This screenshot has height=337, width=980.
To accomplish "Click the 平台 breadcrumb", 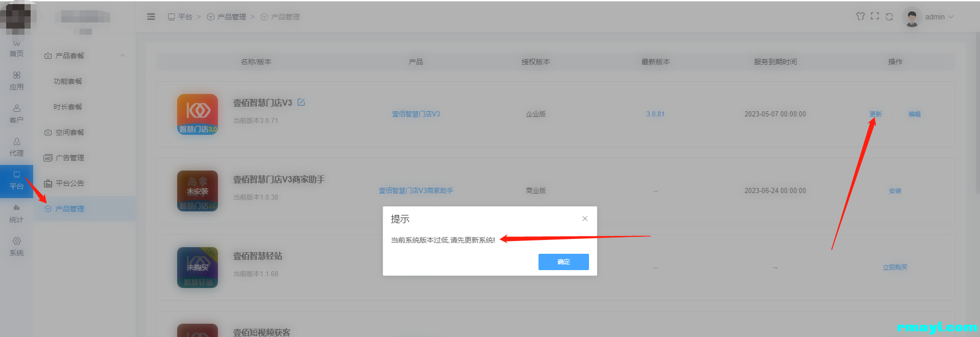I will (180, 17).
